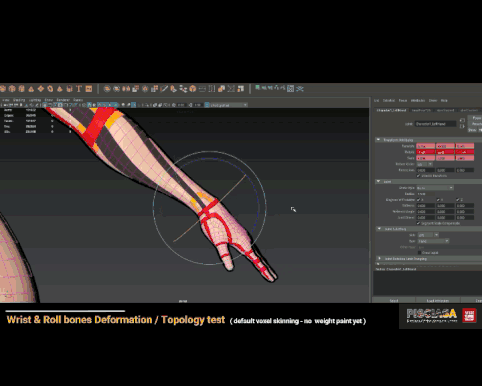Viewport: 482px width, 386px height.
Task: Select the polygon sphere shelf icon
Action: (2, 89)
